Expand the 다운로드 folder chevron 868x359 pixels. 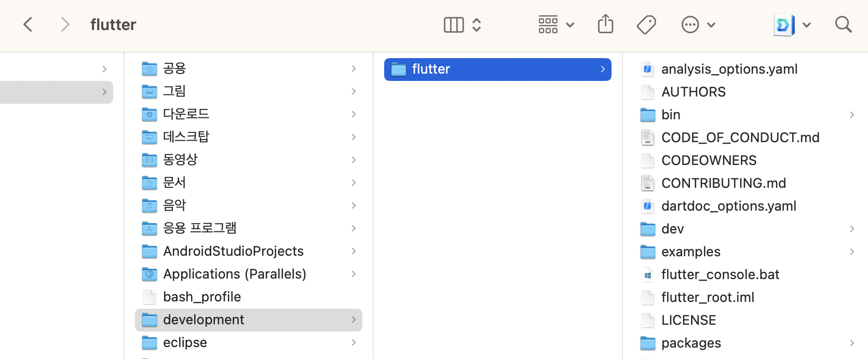coord(354,114)
